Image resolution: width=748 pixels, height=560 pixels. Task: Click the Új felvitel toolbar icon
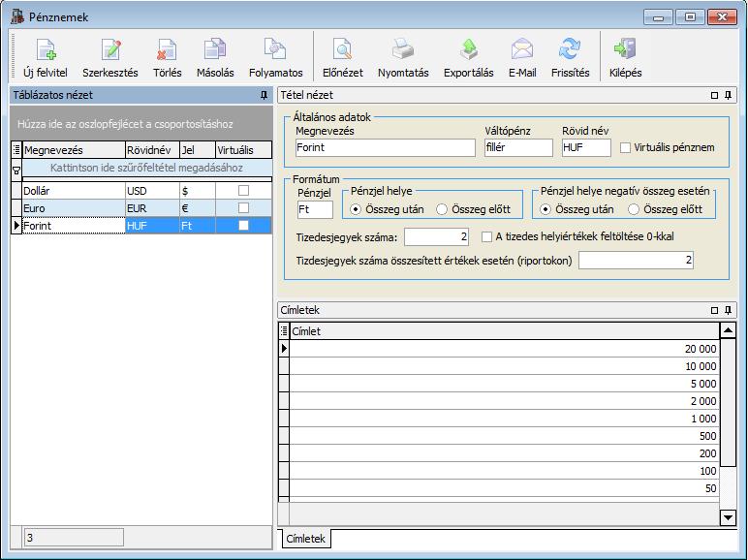46,49
